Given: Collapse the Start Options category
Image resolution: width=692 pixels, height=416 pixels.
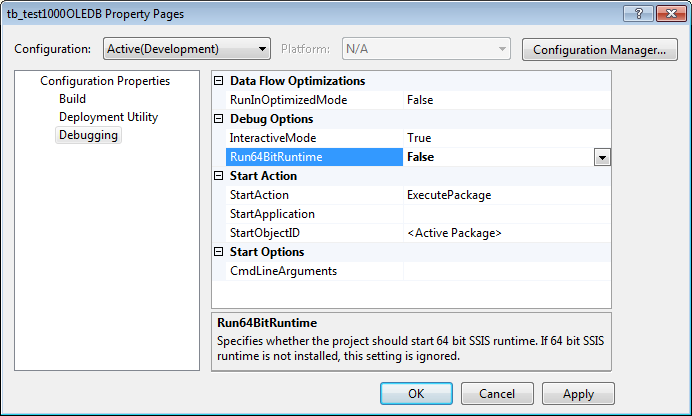Looking at the screenshot, I should 220,252.
